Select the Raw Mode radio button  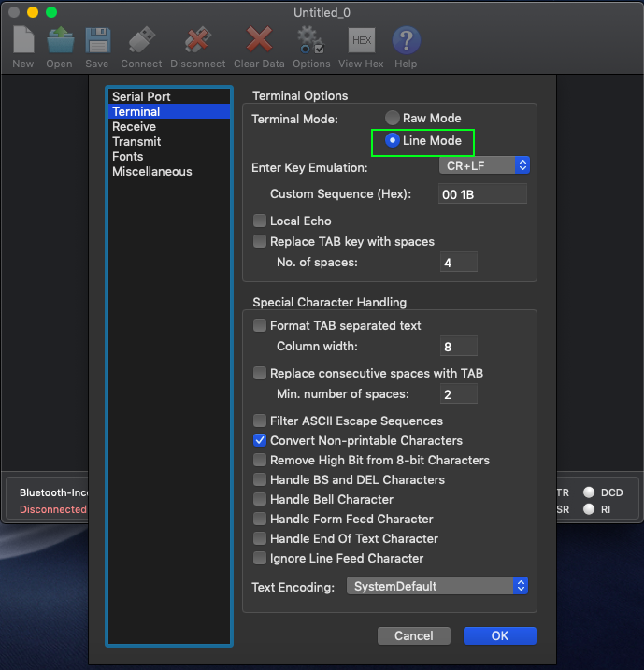[393, 119]
